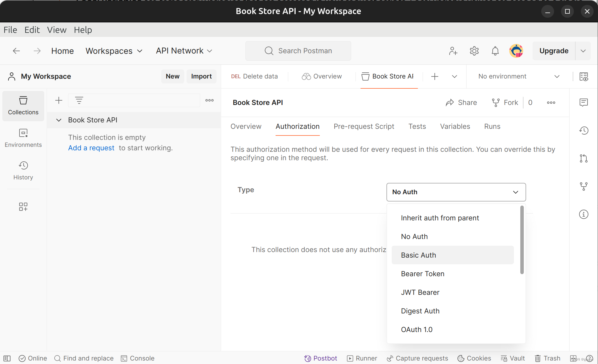Choose Basic Auth
598x364 pixels.
pos(453,255)
